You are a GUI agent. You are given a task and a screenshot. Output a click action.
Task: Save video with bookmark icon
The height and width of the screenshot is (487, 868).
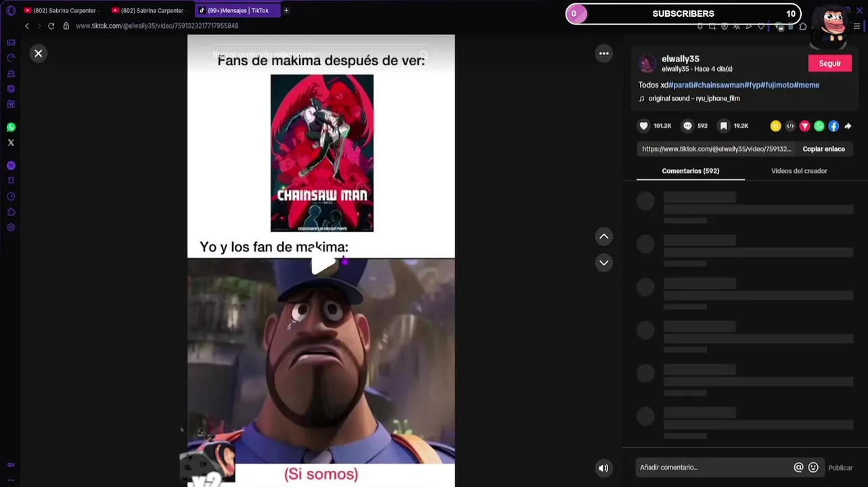pos(723,126)
